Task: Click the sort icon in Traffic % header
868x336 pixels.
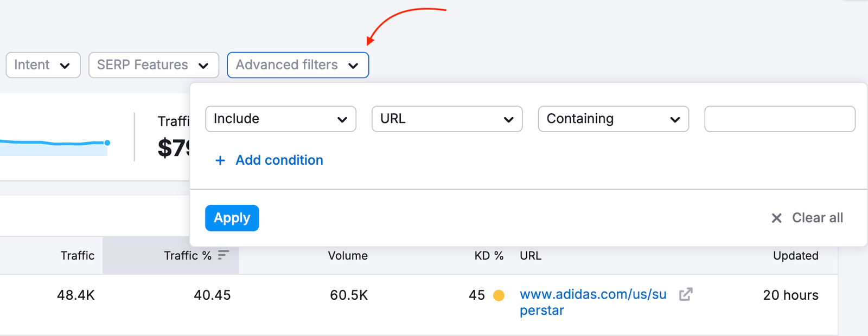Action: point(224,255)
